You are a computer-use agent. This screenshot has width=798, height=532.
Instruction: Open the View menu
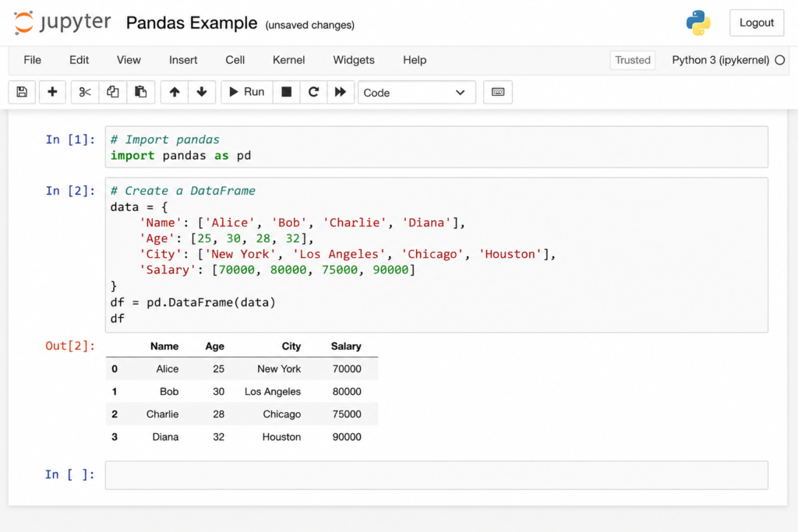[x=129, y=60]
